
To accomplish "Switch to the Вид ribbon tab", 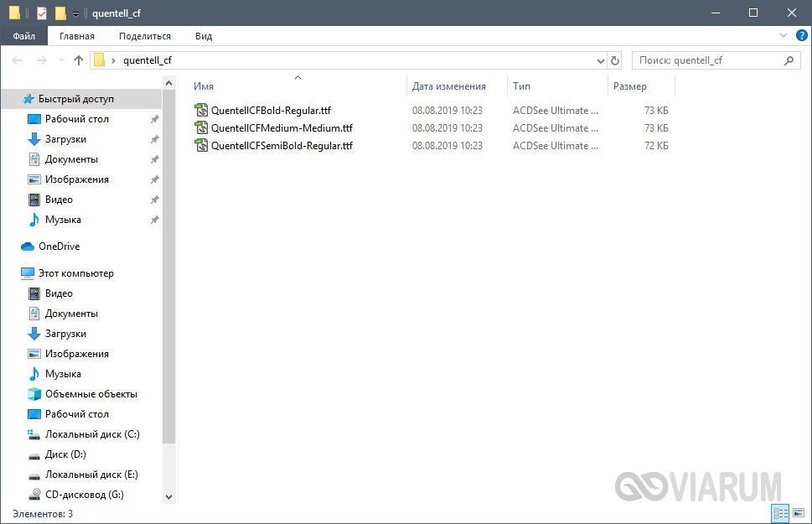I will [x=204, y=36].
